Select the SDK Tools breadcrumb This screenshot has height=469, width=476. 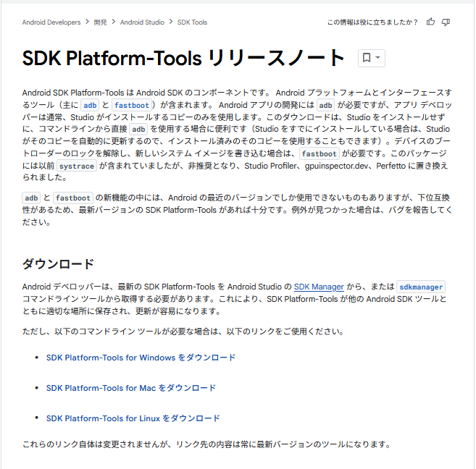coord(192,22)
